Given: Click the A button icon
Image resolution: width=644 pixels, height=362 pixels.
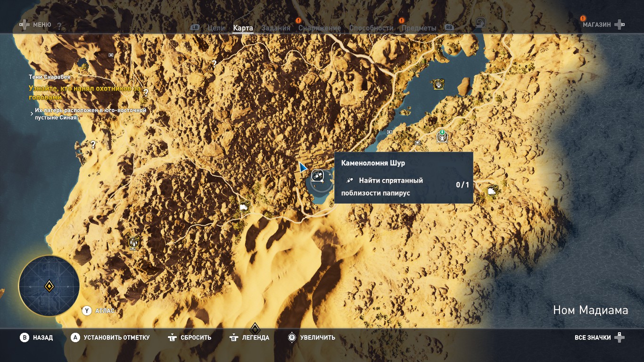Looking at the screenshot, I should coord(75,337).
